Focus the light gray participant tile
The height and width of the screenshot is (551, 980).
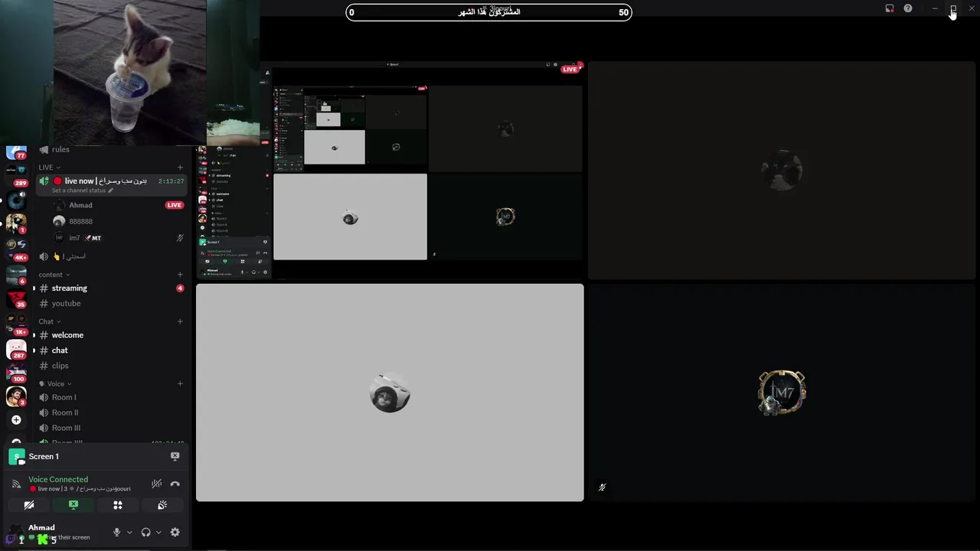(x=390, y=393)
